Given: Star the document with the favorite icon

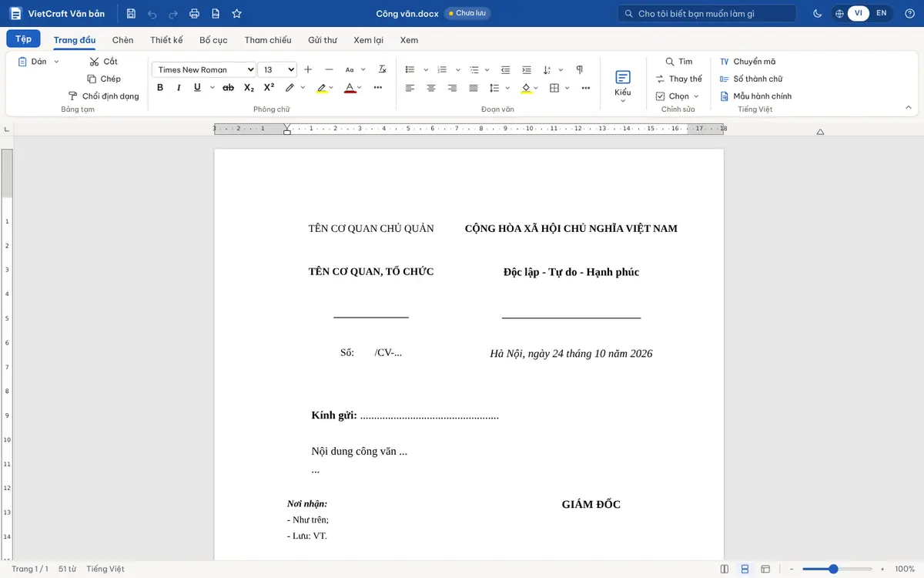Looking at the screenshot, I should pyautogui.click(x=236, y=14).
